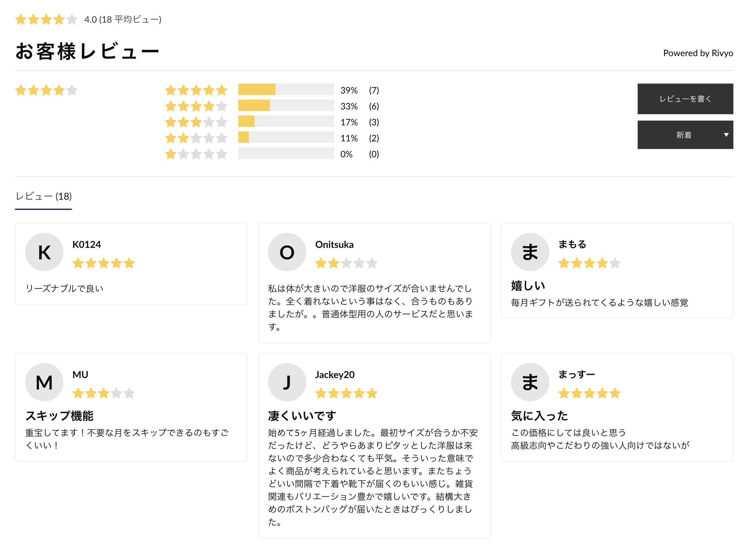Click the ま avatar of まもる
Image resolution: width=756 pixels, height=557 pixels.
530,252
